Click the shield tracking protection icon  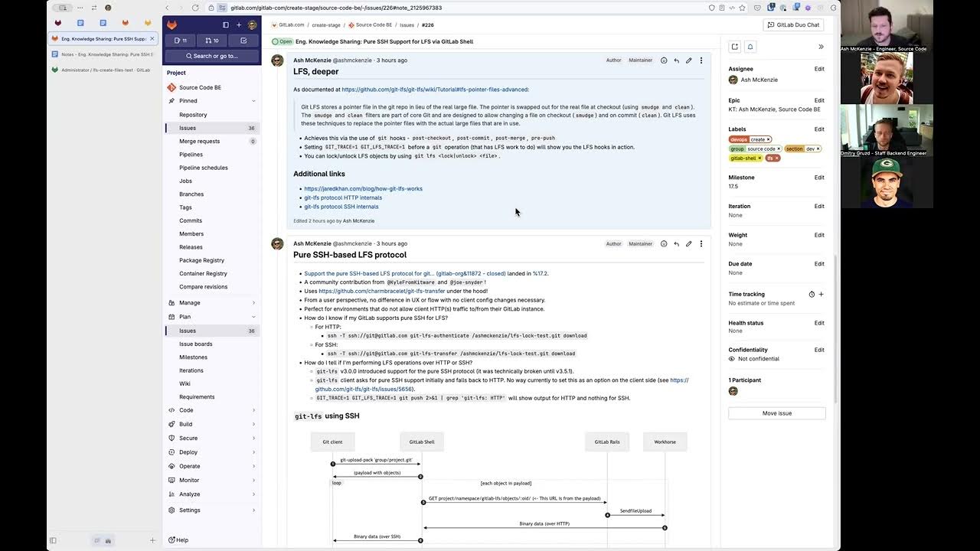click(x=712, y=8)
